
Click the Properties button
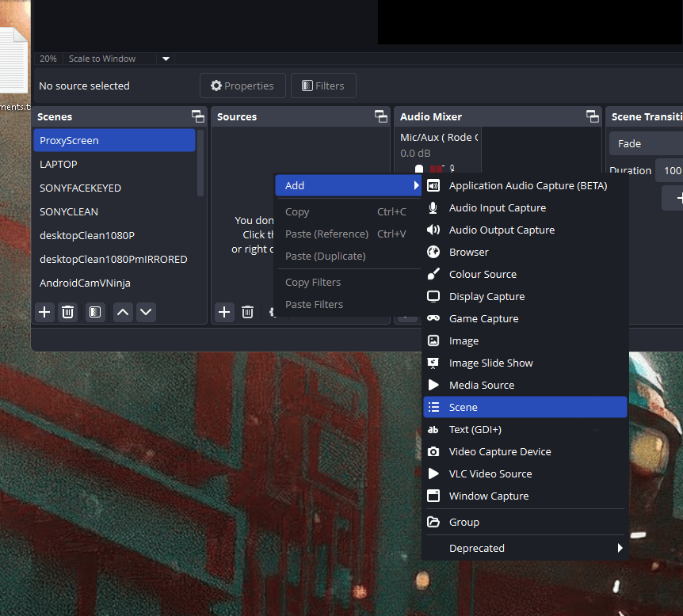click(x=242, y=86)
